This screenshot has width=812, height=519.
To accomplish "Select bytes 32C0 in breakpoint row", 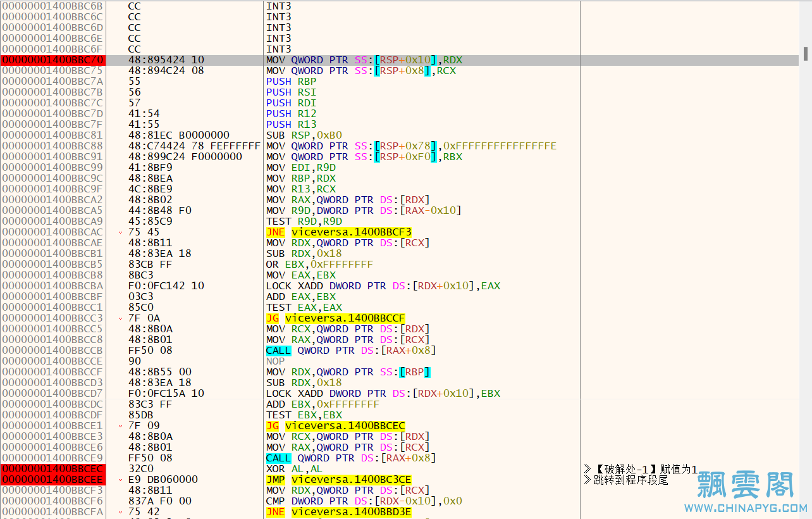I will [x=141, y=469].
